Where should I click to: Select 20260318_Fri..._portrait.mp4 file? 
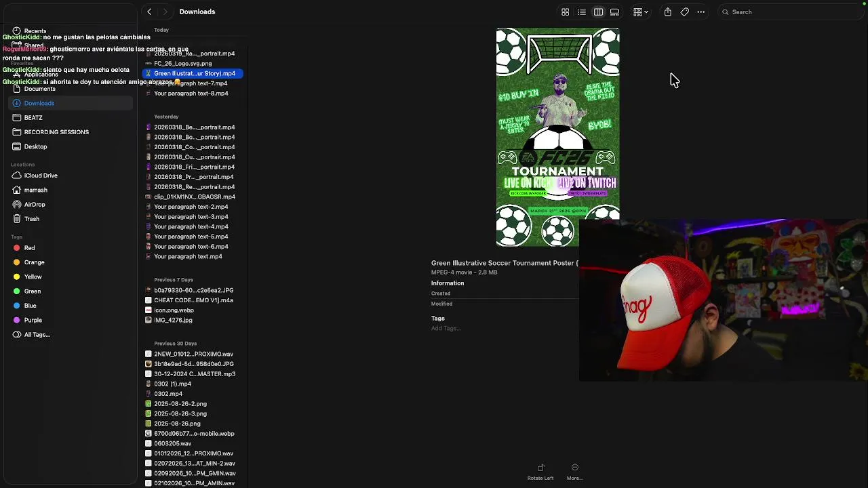(193, 167)
